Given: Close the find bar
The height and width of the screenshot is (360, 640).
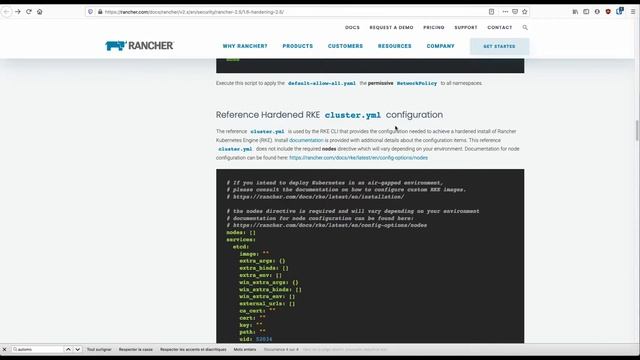Looking at the screenshot, I should point(4,349).
